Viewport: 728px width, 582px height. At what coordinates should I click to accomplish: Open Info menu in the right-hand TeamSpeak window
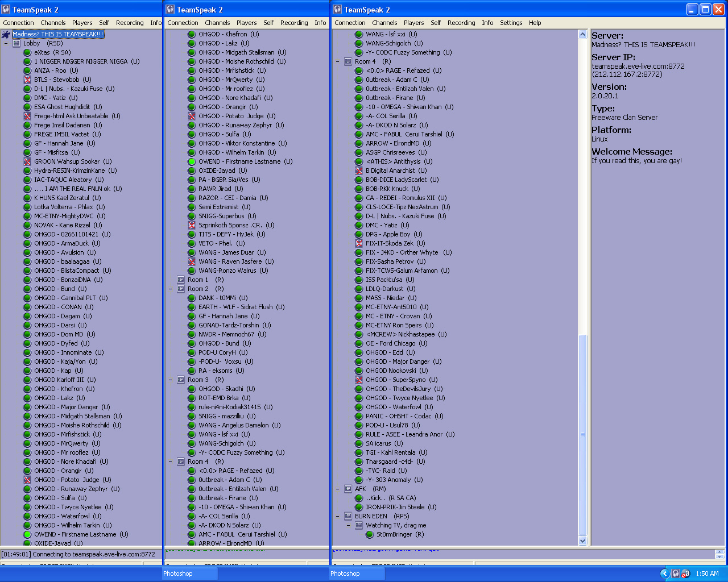(x=487, y=23)
